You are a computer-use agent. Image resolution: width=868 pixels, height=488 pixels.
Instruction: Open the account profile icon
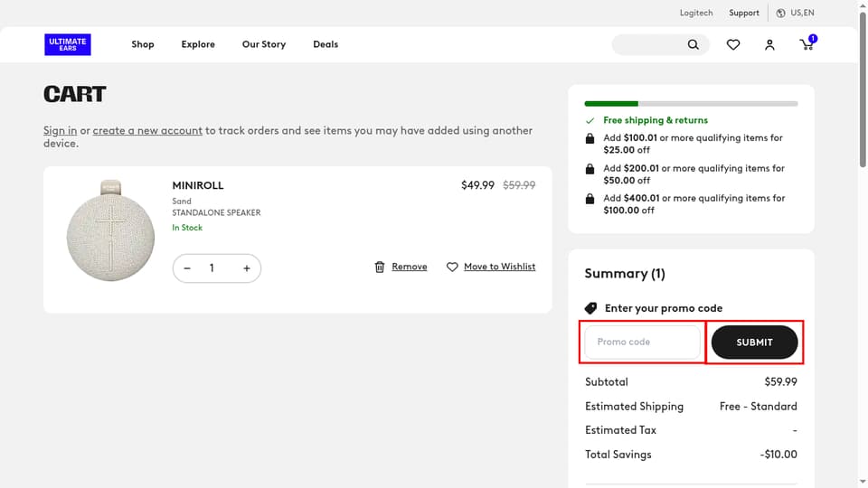pyautogui.click(x=769, y=45)
